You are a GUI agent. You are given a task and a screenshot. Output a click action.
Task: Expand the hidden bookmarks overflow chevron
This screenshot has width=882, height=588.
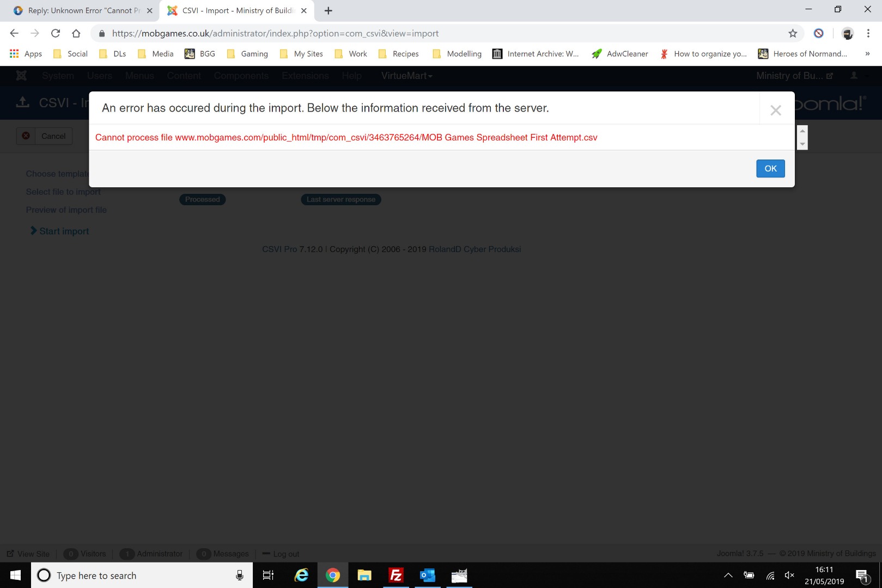click(x=867, y=54)
